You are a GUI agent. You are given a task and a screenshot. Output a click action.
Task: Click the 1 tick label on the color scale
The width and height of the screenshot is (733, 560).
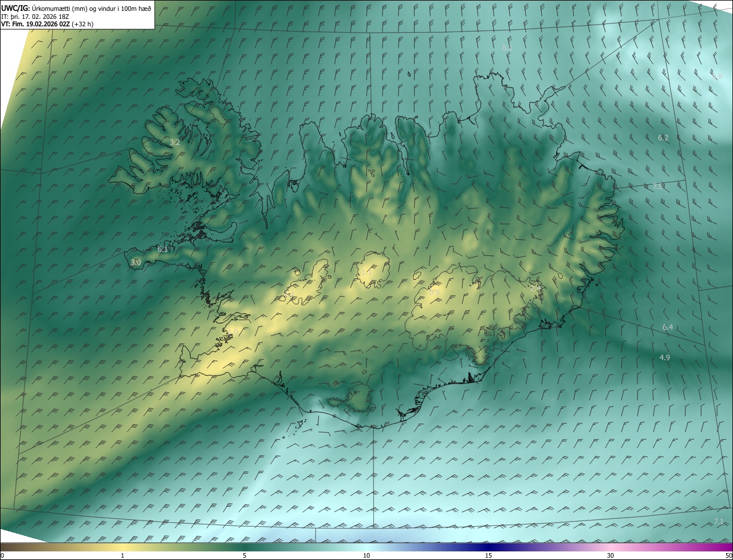coord(123,555)
